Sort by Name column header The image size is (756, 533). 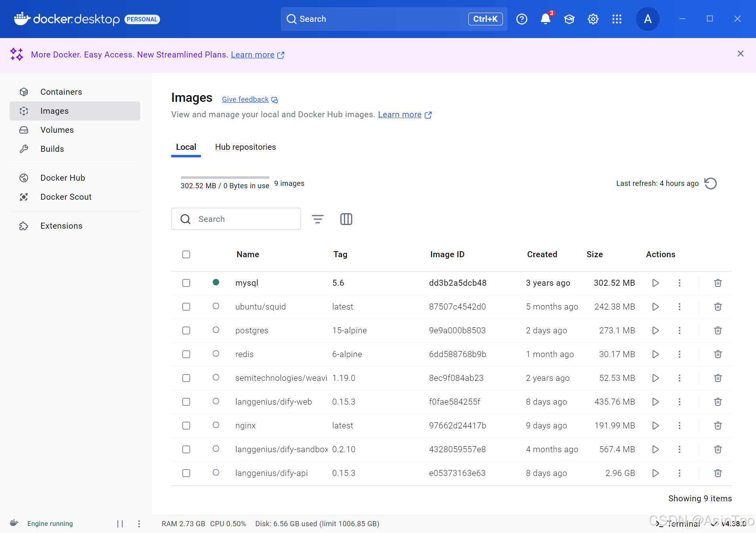point(248,254)
